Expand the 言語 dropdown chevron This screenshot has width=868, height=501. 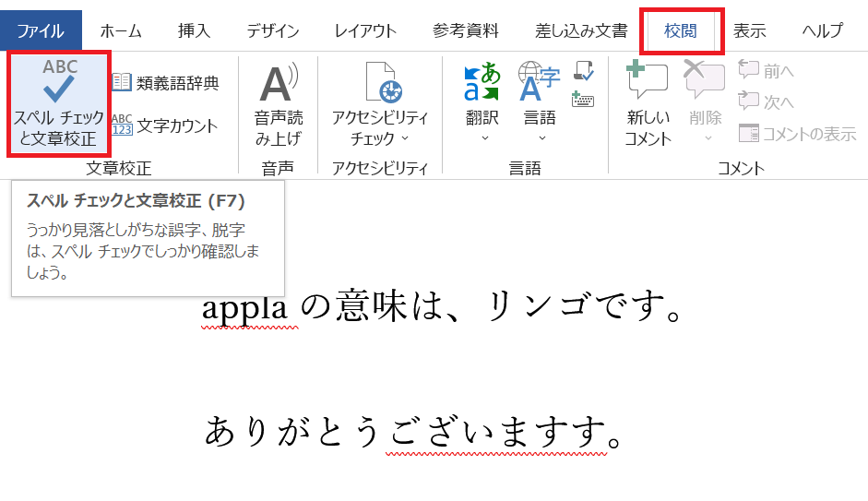[x=542, y=137]
